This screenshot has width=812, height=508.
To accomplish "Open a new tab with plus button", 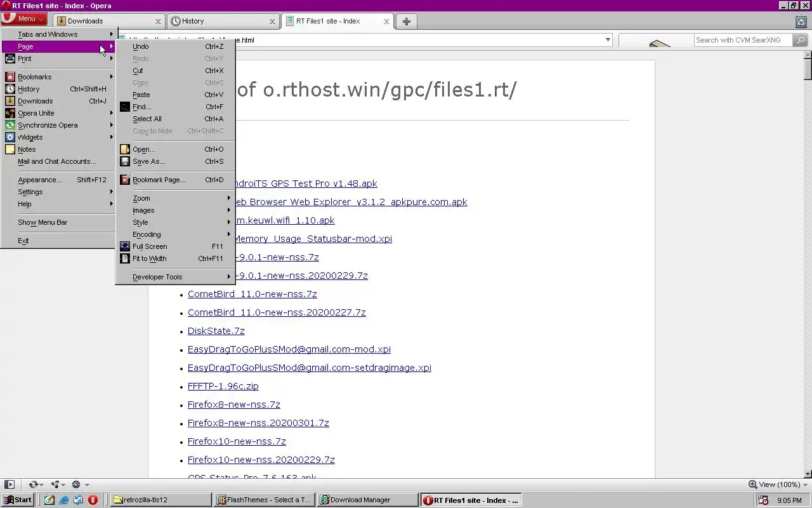I will [x=407, y=21].
